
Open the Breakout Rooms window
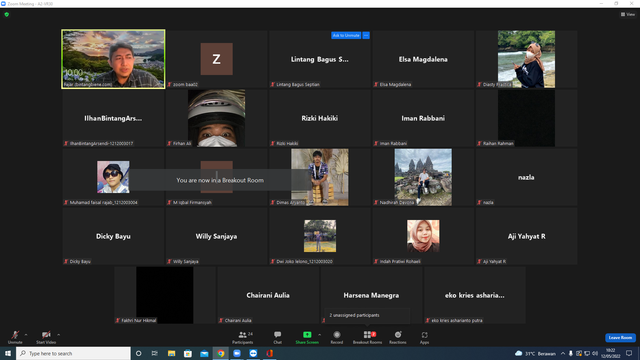coord(367,337)
